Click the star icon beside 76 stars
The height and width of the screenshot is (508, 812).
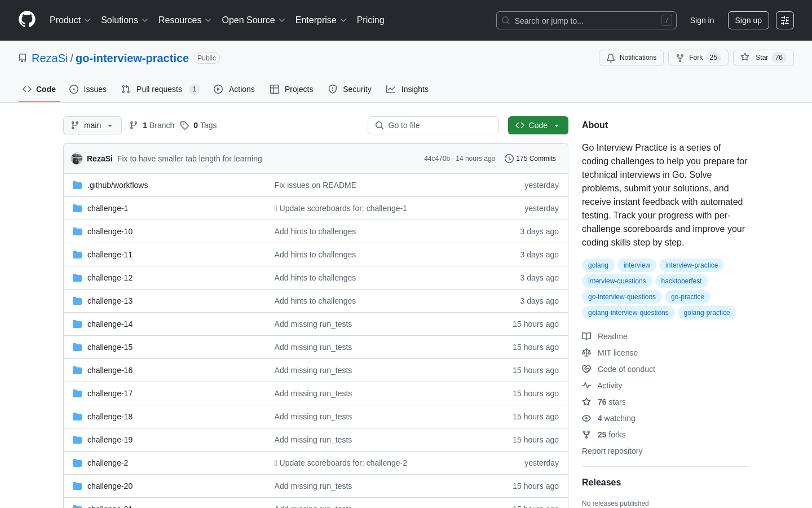coord(586,402)
